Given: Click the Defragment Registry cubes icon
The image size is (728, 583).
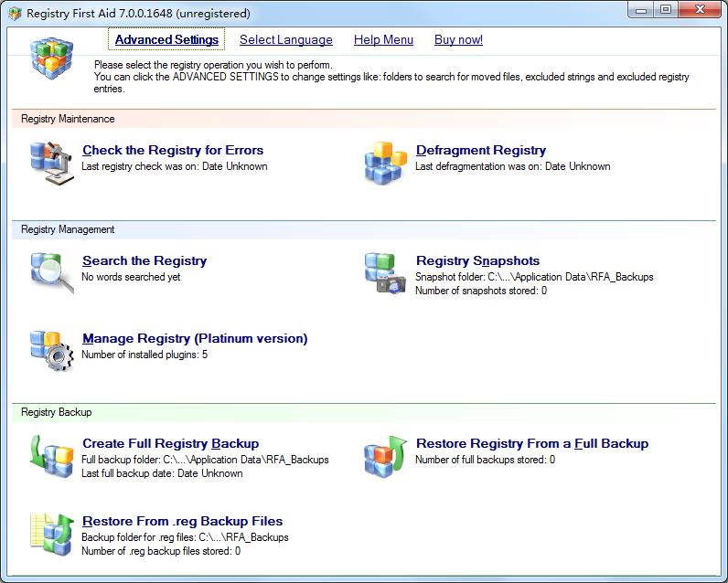Looking at the screenshot, I should (x=385, y=163).
